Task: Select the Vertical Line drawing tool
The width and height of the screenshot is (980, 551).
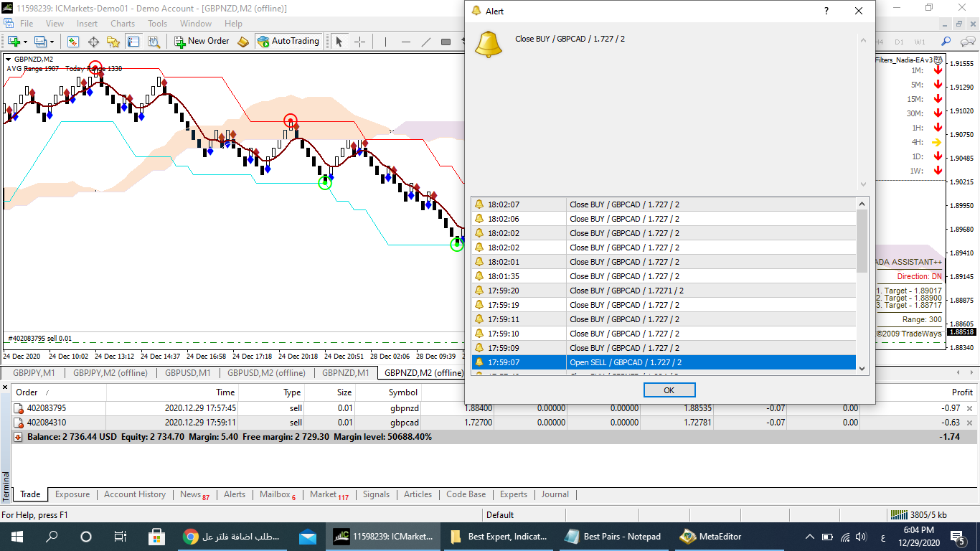Action: tap(385, 42)
